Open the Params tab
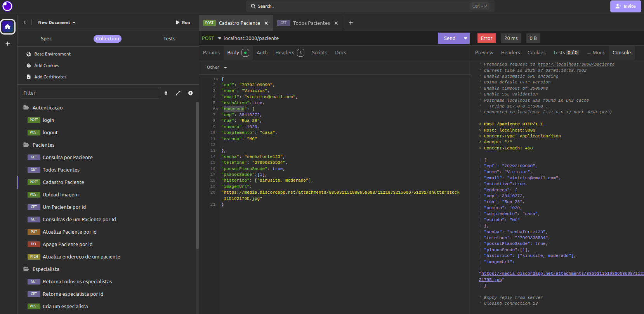This screenshot has width=644, height=314. click(211, 53)
